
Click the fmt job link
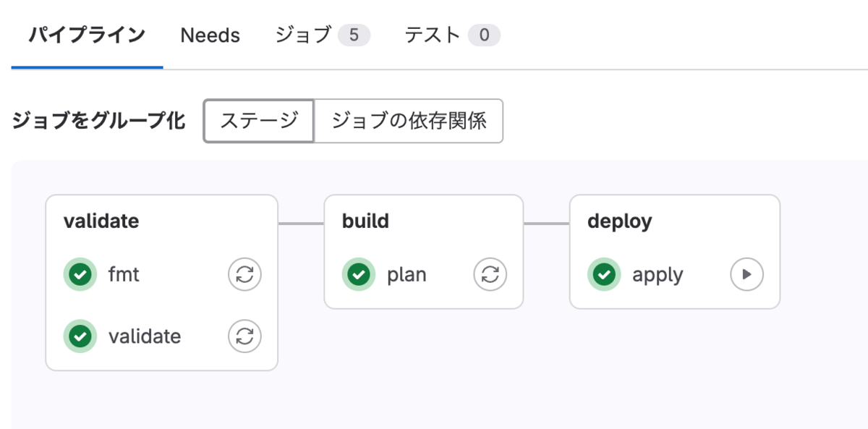coord(123,274)
